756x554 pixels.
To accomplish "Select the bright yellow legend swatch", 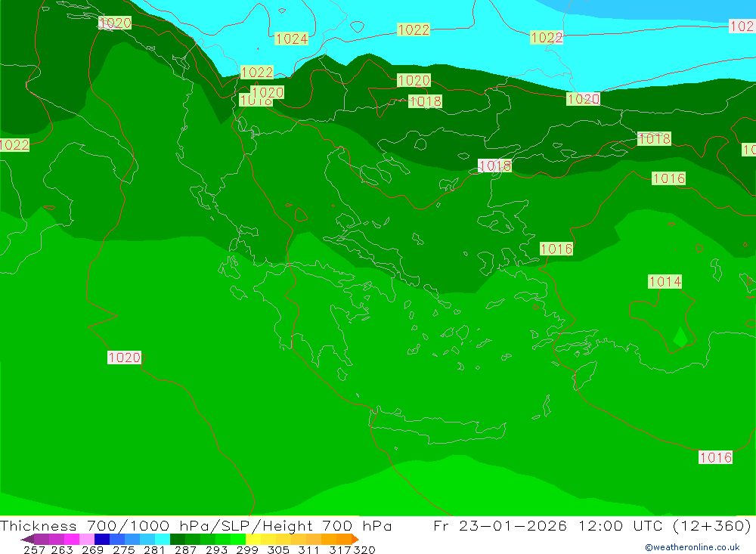I will click(x=253, y=539).
